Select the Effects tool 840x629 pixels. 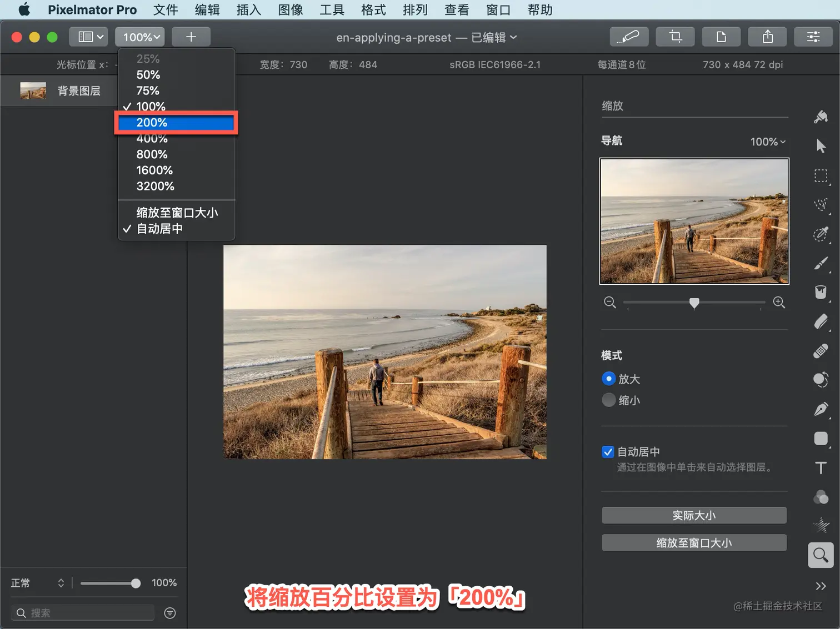tap(821, 525)
